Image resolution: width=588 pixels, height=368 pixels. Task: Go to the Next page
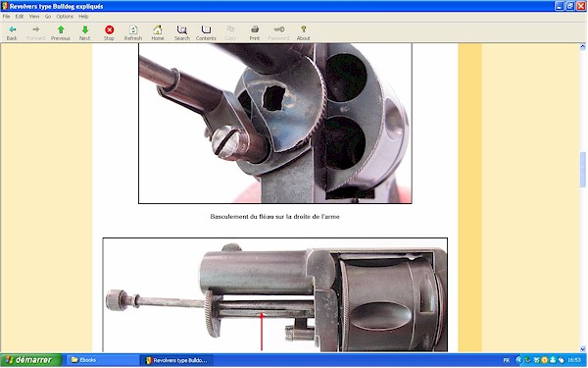(x=84, y=33)
